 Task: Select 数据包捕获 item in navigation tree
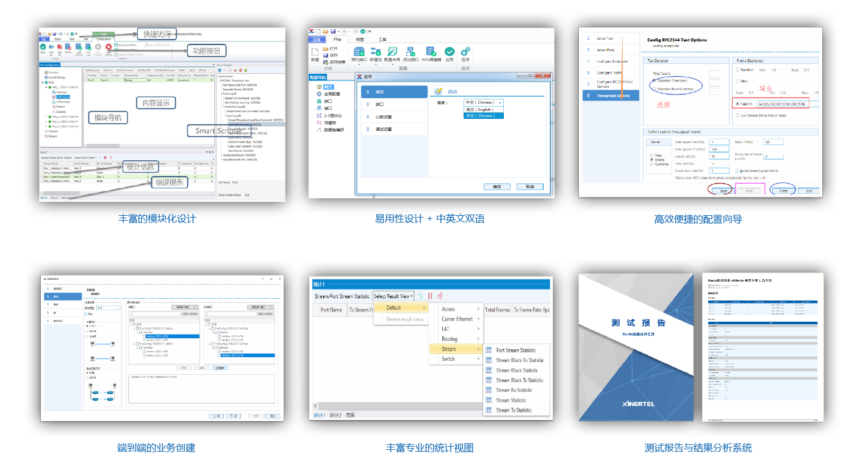330,129
